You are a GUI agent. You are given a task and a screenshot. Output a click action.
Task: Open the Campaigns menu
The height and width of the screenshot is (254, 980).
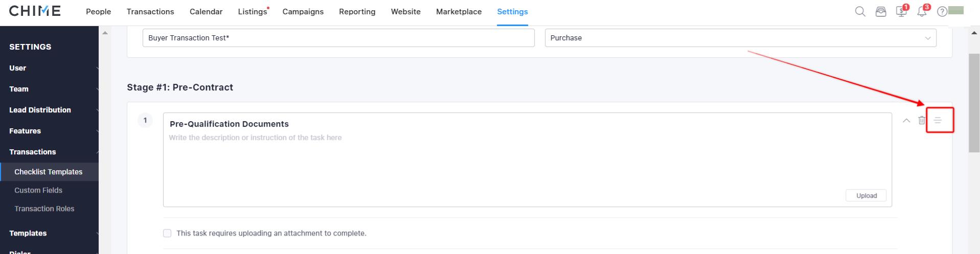tap(303, 12)
